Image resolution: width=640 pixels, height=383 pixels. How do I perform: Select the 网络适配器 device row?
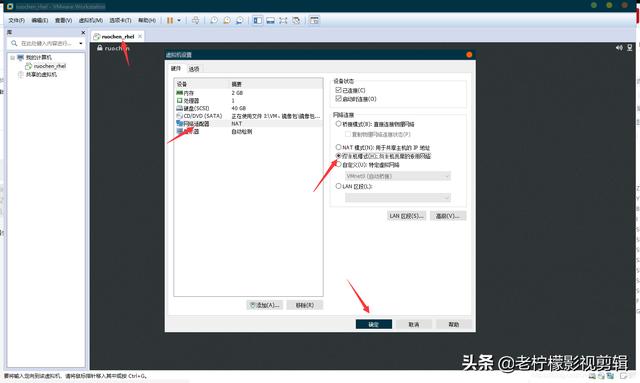248,123
